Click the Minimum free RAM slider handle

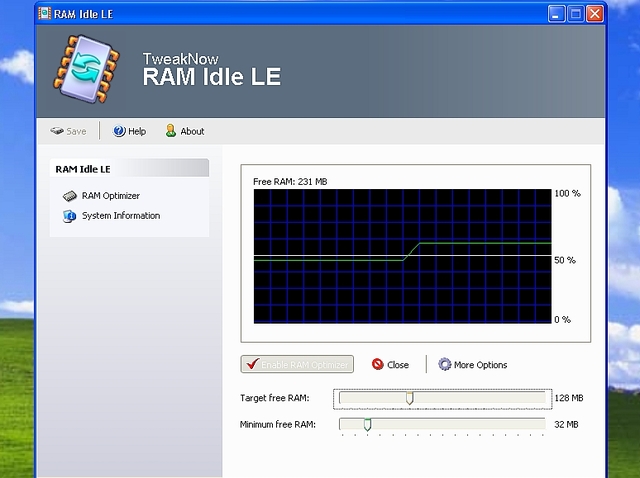(367, 425)
